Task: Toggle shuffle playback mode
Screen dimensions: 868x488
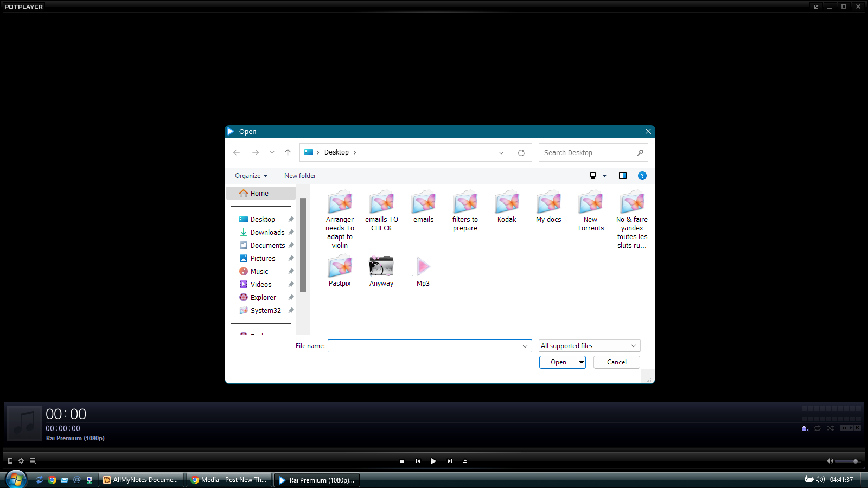Action: (x=831, y=428)
